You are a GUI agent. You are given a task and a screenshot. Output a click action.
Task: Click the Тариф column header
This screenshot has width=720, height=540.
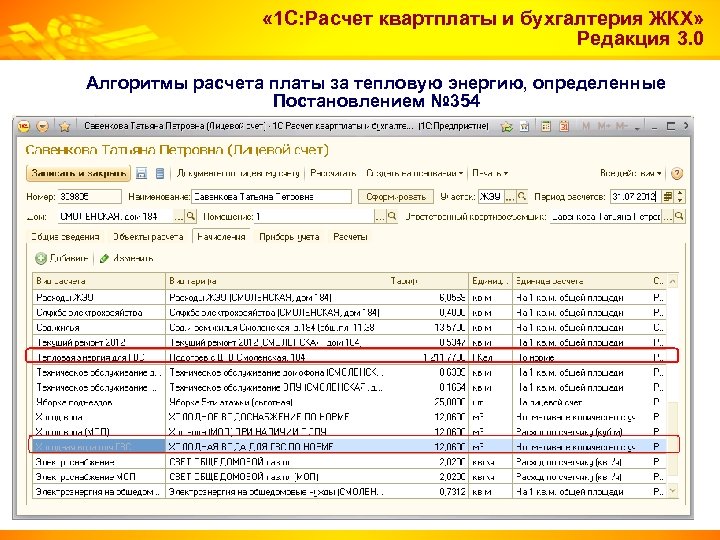point(428,281)
